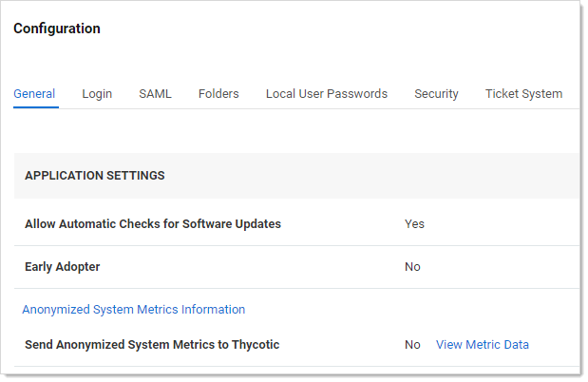The width and height of the screenshot is (588, 382).
Task: Go to the Folders tab
Action: point(218,94)
